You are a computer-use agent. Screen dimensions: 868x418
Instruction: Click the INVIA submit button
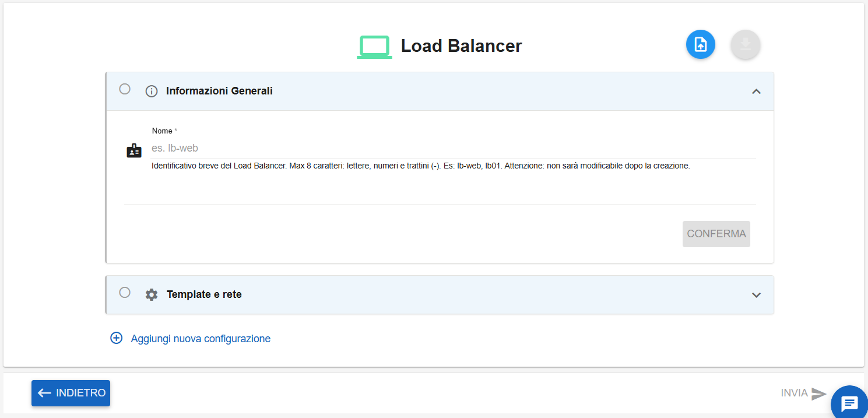click(x=803, y=394)
